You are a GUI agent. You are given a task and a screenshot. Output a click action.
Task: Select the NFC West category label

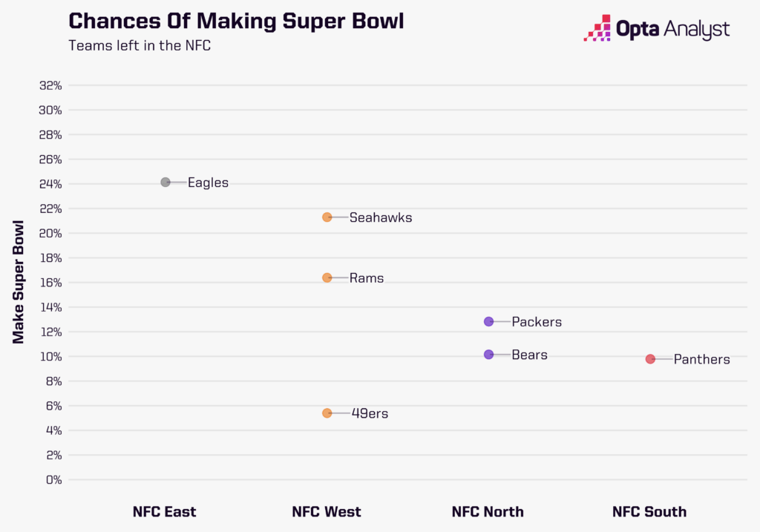[x=327, y=512]
